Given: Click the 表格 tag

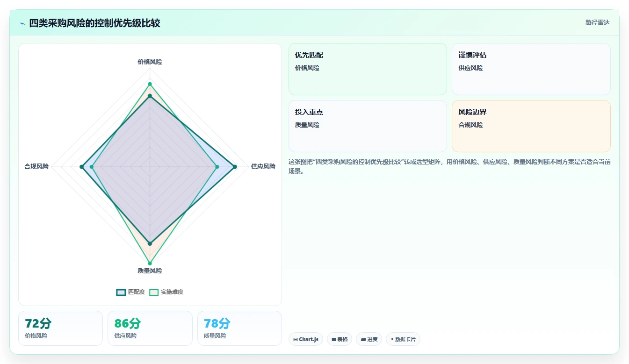Looking at the screenshot, I should (x=340, y=339).
